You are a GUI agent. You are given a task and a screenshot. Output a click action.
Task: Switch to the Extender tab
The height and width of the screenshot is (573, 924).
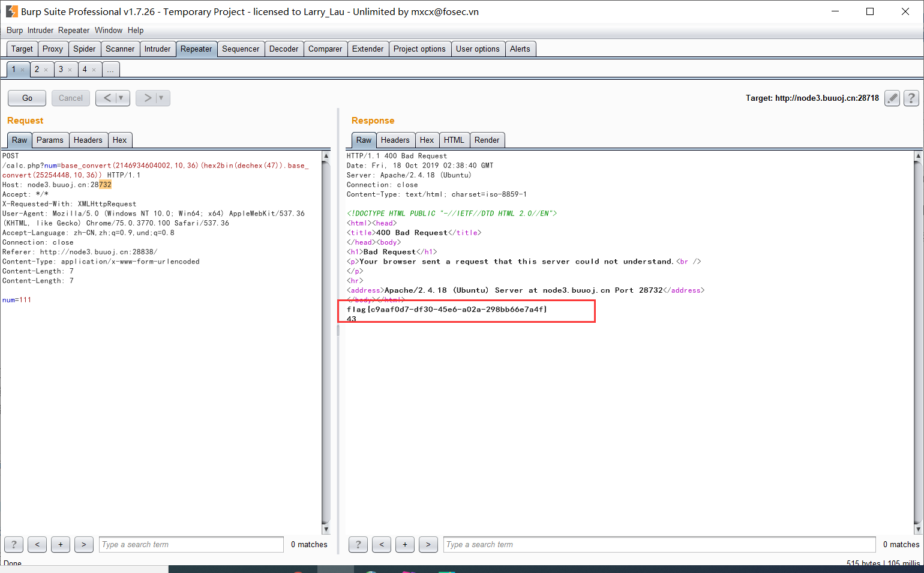click(368, 49)
